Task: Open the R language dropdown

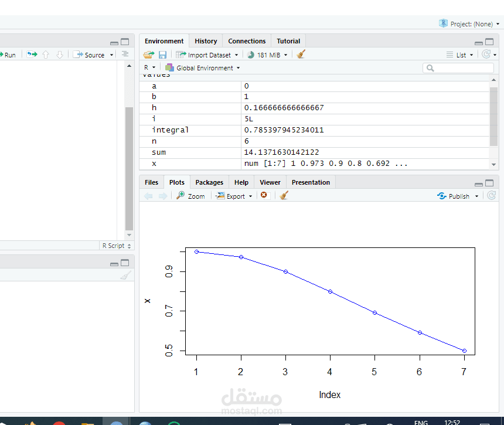Action: (x=149, y=67)
